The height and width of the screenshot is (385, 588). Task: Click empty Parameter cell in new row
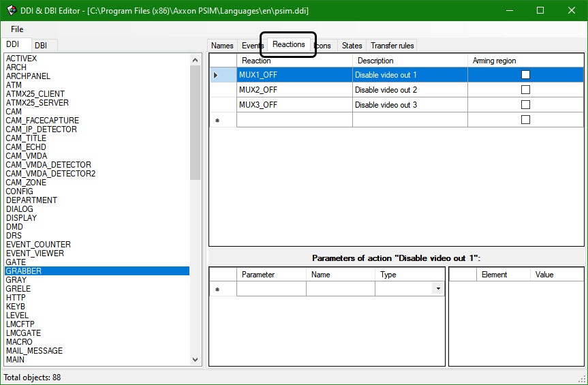[x=271, y=290]
